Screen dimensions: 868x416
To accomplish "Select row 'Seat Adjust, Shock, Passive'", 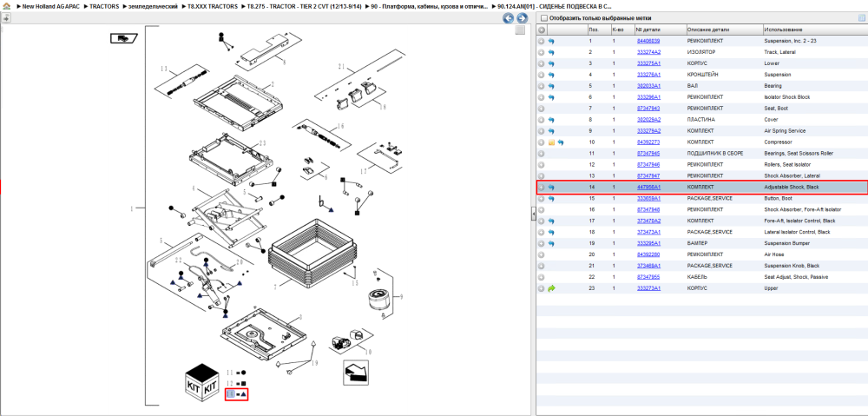I will (701, 277).
